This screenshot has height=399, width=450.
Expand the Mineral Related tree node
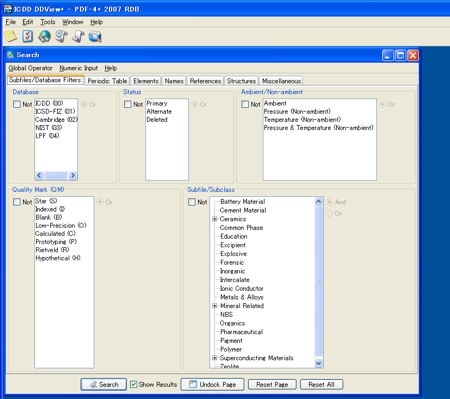(x=215, y=306)
